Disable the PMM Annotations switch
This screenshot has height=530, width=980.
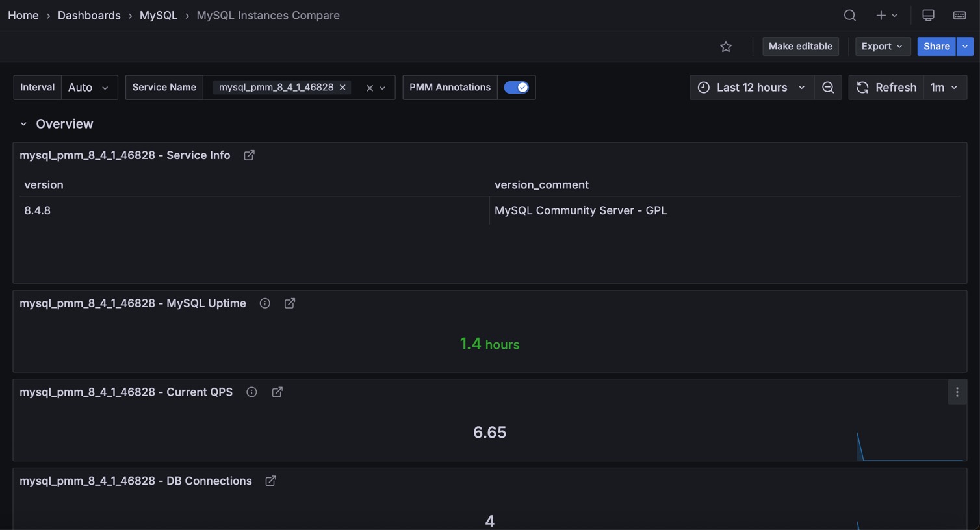coord(516,87)
